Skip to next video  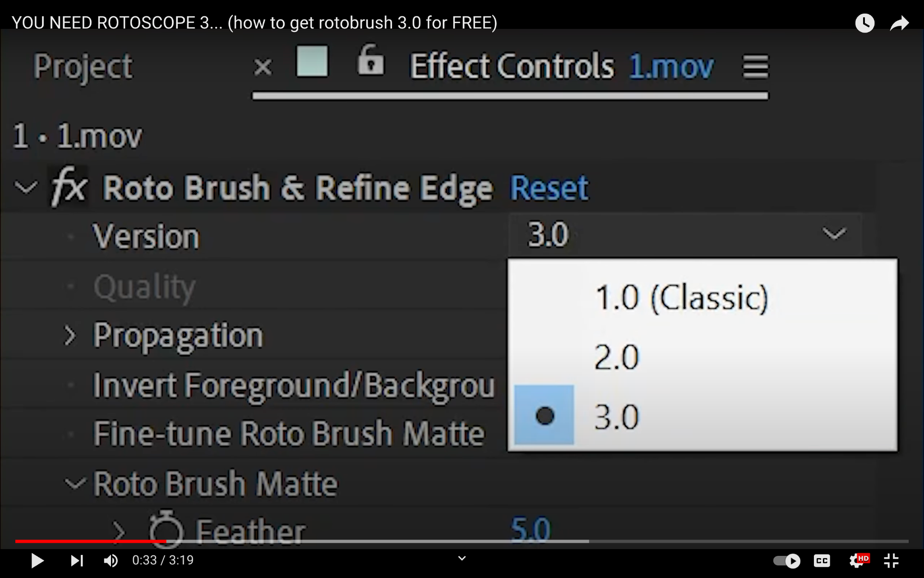pos(77,561)
